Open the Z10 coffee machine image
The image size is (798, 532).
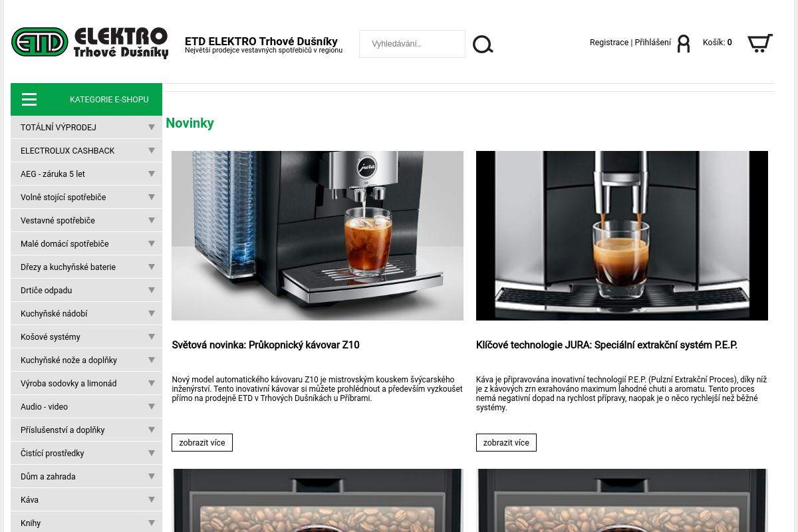pyautogui.click(x=317, y=235)
